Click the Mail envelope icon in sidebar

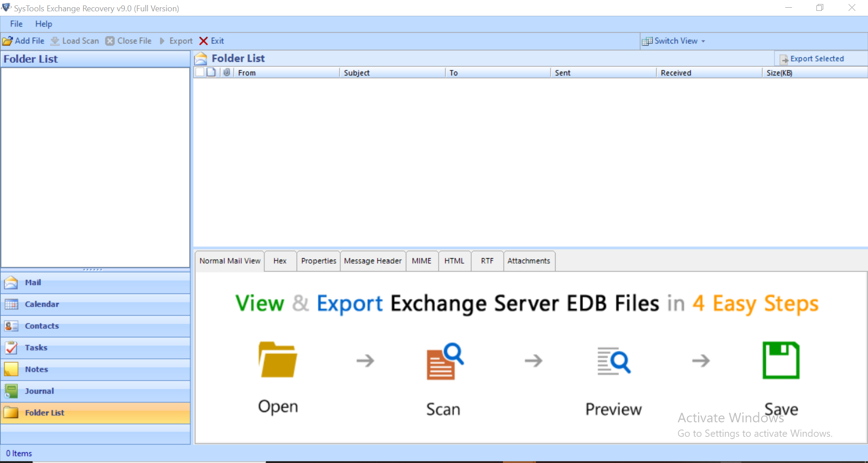pos(11,283)
